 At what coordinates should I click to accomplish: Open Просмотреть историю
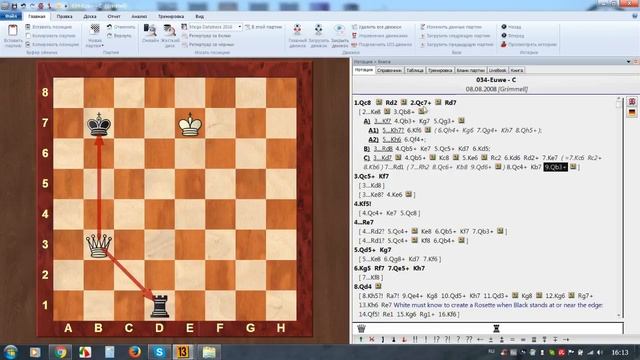coord(529,44)
